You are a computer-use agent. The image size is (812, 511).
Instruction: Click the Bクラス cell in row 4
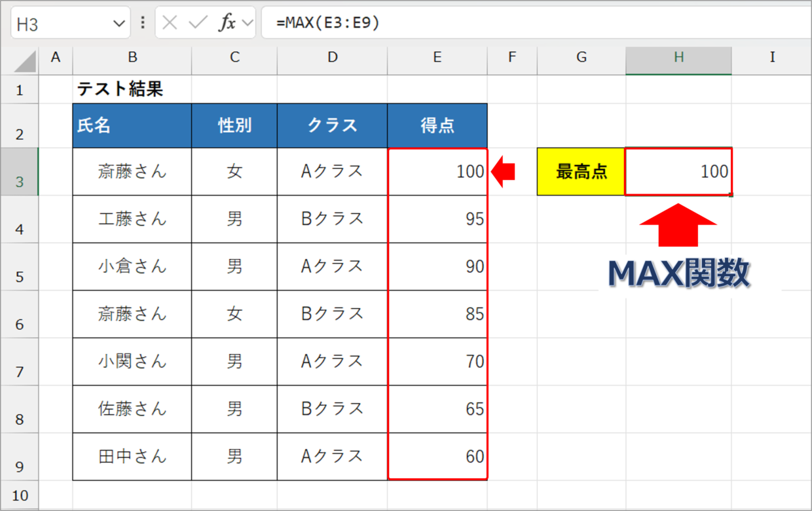point(333,219)
